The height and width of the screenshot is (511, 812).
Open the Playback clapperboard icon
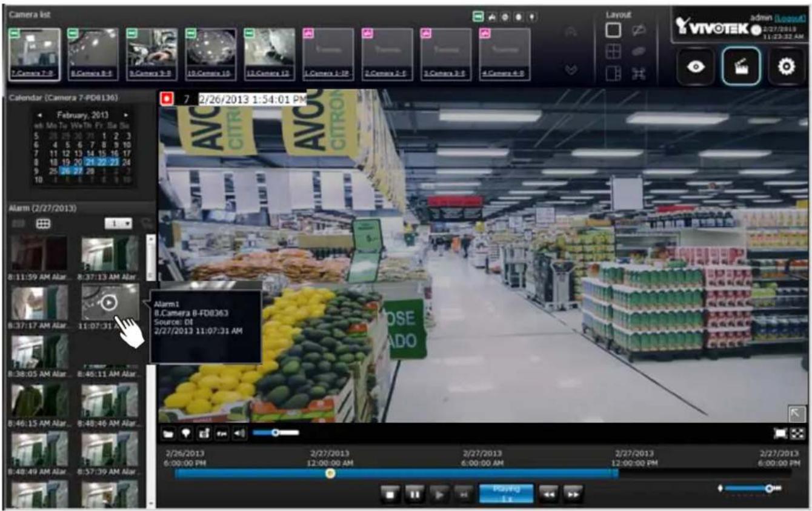740,66
